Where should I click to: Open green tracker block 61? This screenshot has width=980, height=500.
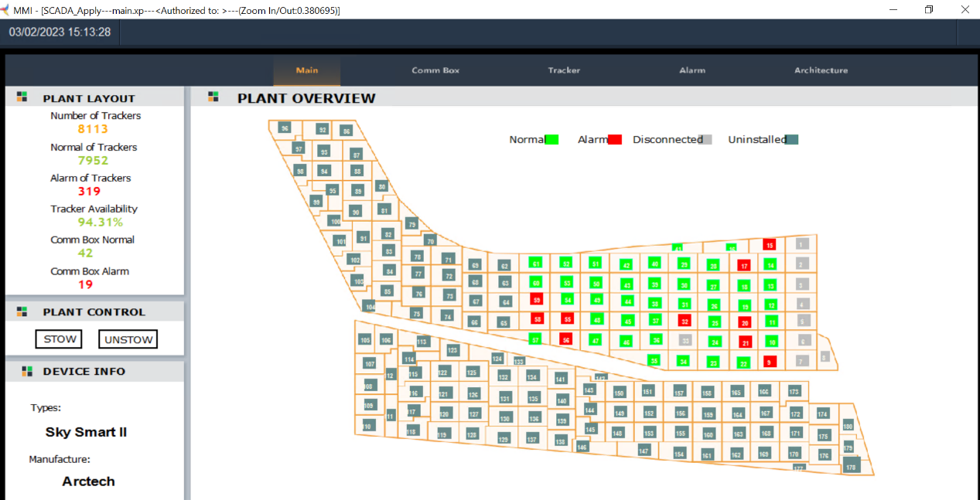click(x=535, y=264)
